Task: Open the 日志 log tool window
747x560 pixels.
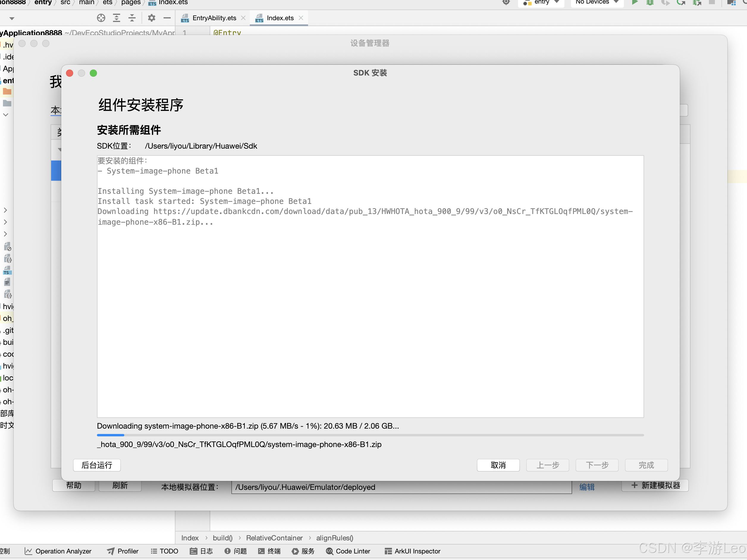Action: (201, 551)
